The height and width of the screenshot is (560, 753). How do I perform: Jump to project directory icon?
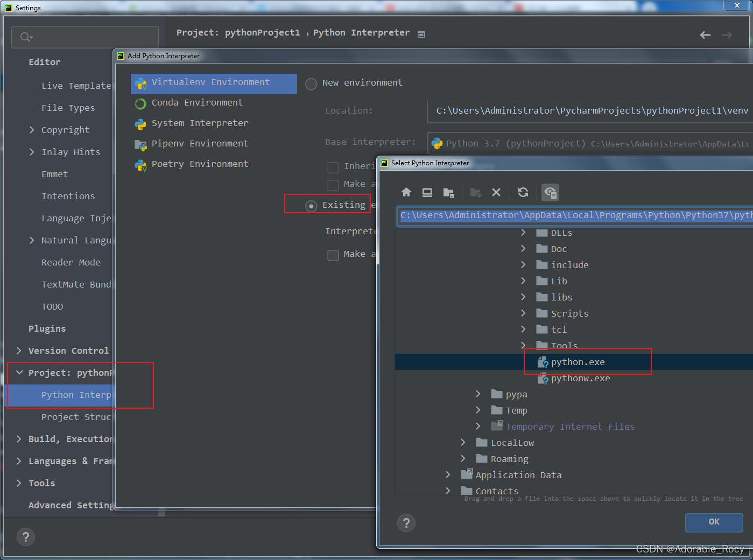(448, 192)
